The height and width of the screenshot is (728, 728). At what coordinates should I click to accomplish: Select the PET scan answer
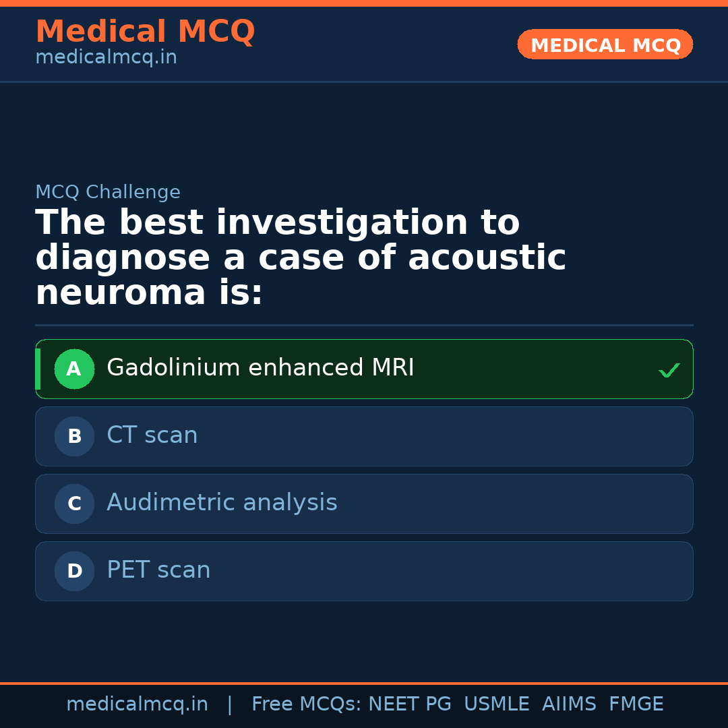pos(158,570)
